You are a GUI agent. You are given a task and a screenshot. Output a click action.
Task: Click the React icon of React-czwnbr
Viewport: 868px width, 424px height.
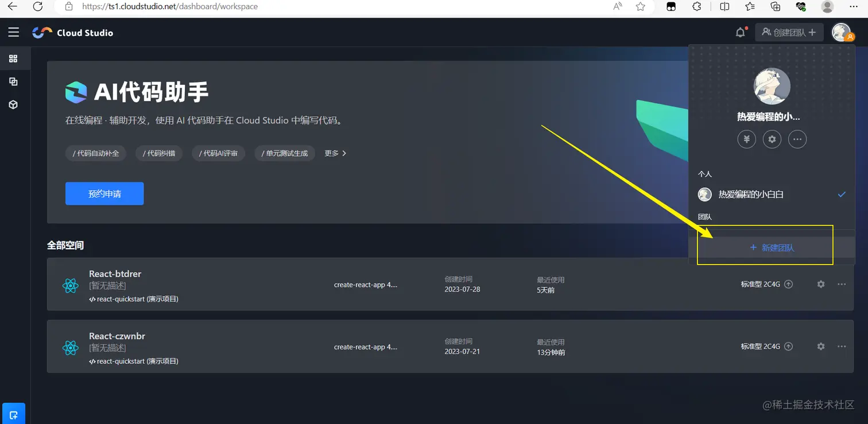71,348
